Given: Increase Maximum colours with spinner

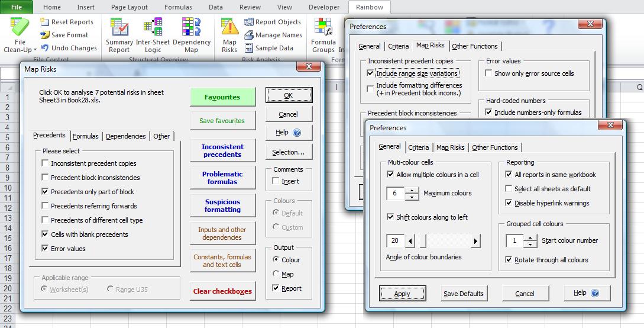Looking at the screenshot, I should (x=412, y=190).
